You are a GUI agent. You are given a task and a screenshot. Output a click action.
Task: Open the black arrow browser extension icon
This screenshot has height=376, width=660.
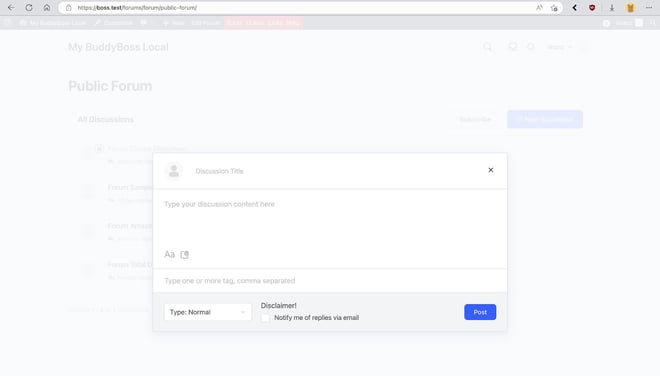574,8
